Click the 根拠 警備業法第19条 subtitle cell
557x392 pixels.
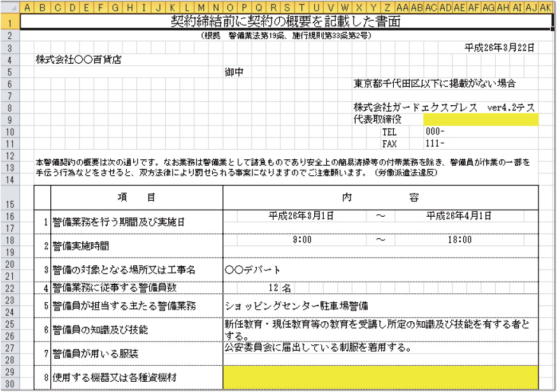(x=286, y=36)
